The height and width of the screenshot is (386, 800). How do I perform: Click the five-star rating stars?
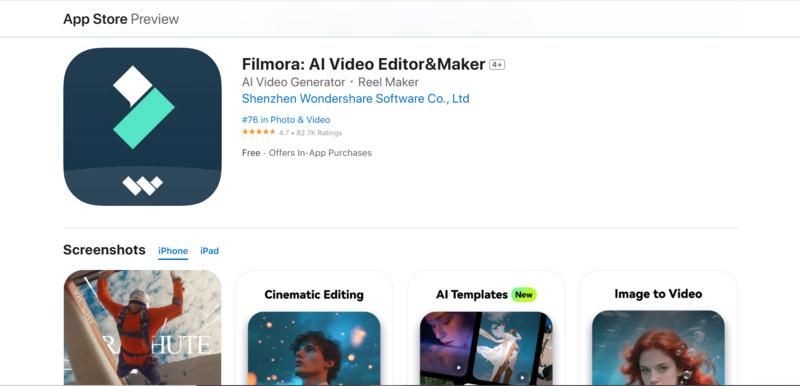pyautogui.click(x=259, y=132)
